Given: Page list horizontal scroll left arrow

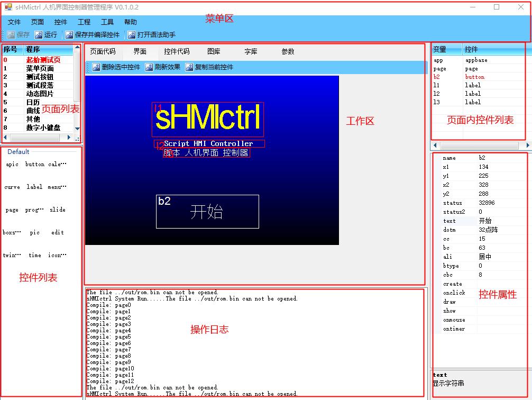Looking at the screenshot, I should (x=5, y=138).
